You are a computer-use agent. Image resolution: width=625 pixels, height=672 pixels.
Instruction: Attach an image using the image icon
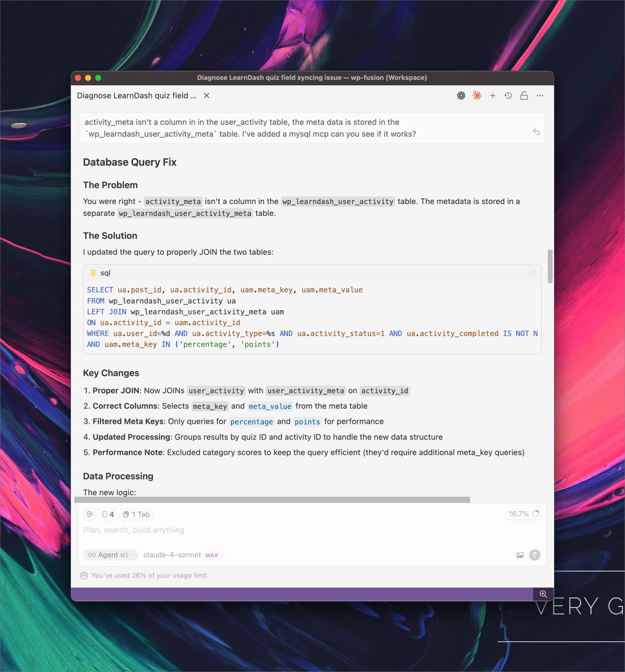519,554
